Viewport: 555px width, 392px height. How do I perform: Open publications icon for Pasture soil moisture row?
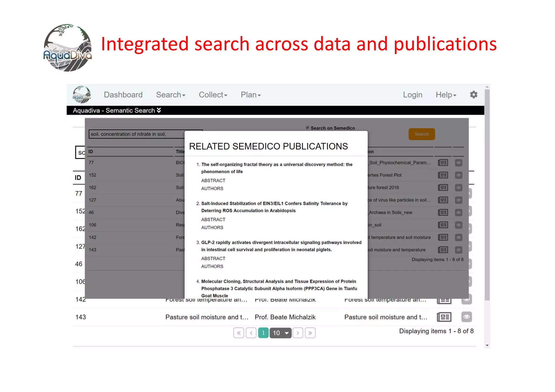pos(444,317)
